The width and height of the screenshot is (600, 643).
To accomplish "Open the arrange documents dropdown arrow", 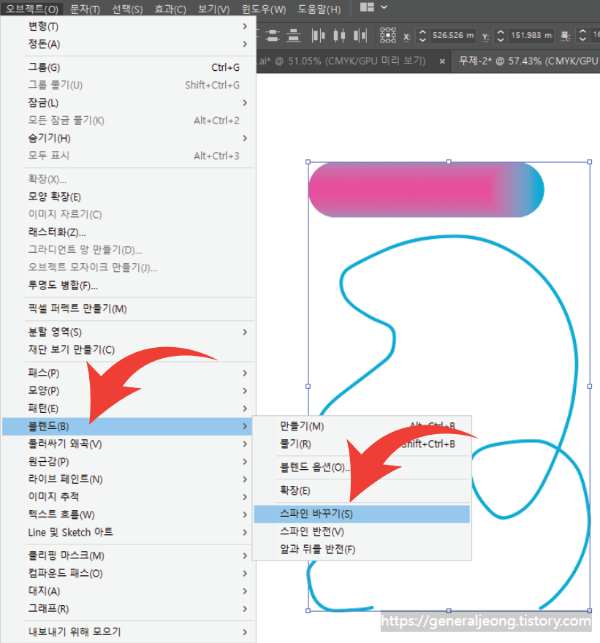I will pyautogui.click(x=384, y=7).
